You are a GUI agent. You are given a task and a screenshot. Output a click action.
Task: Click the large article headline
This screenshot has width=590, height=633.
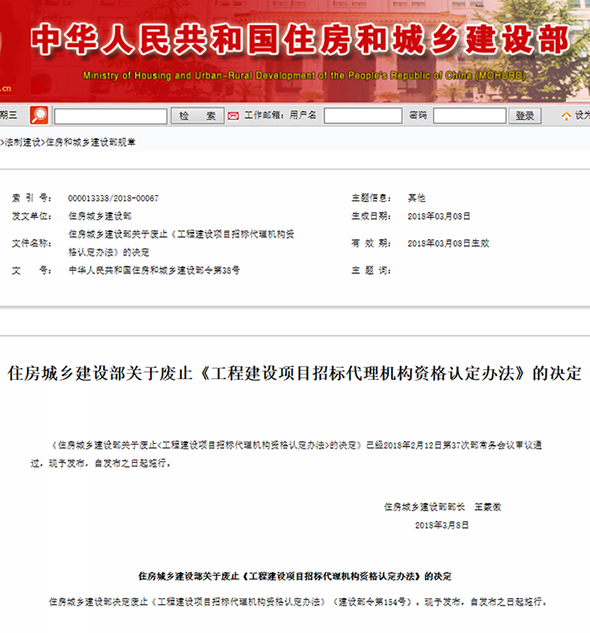click(295, 373)
